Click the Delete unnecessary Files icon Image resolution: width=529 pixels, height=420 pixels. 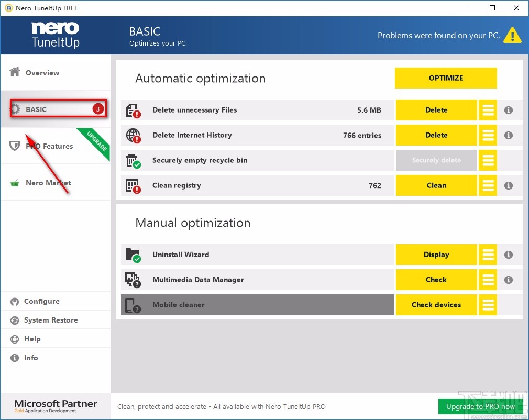click(133, 110)
